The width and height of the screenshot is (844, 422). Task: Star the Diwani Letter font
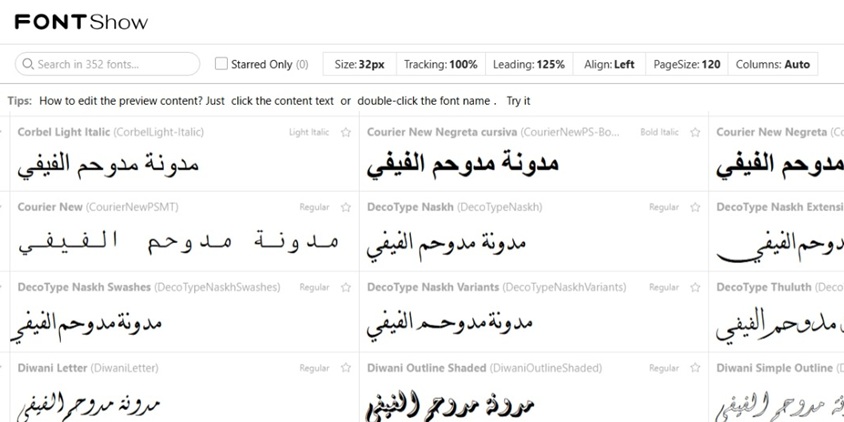point(346,368)
